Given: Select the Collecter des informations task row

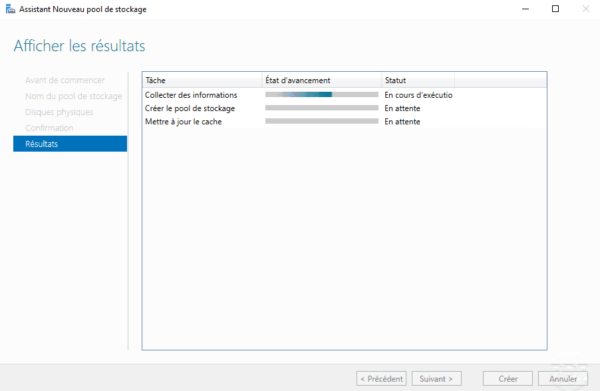Looking at the screenshot, I should click(344, 95).
